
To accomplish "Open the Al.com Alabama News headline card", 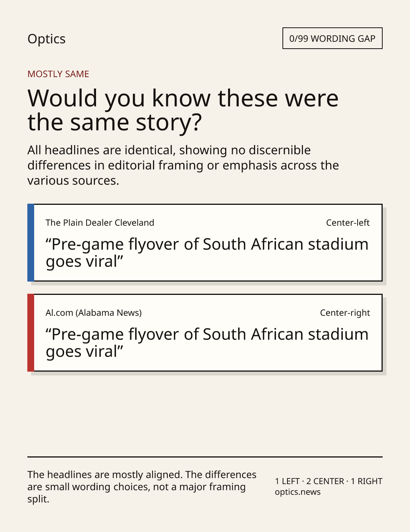I will click(x=205, y=333).
